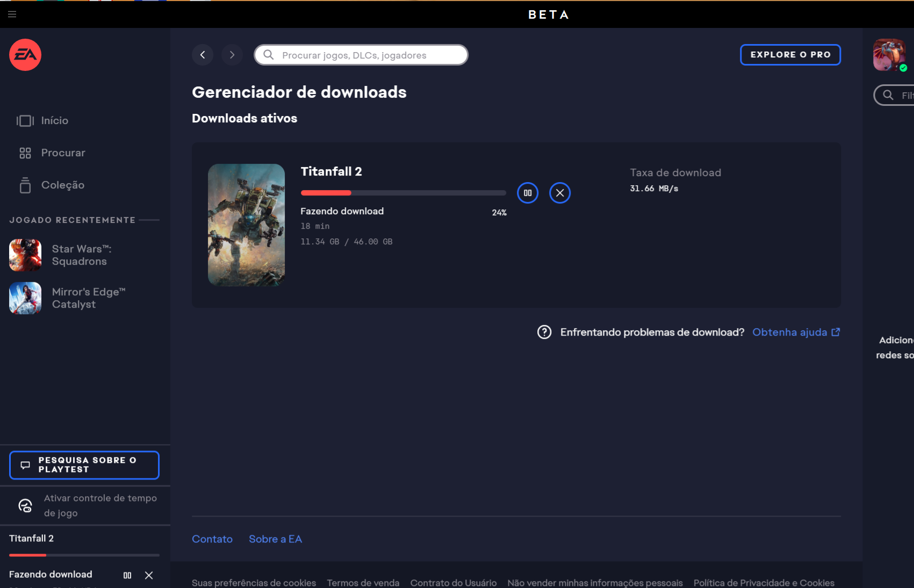Screen dimensions: 914x588
Task: Click the sidebar Titanfall 2 progress bar
Action: 84,555
